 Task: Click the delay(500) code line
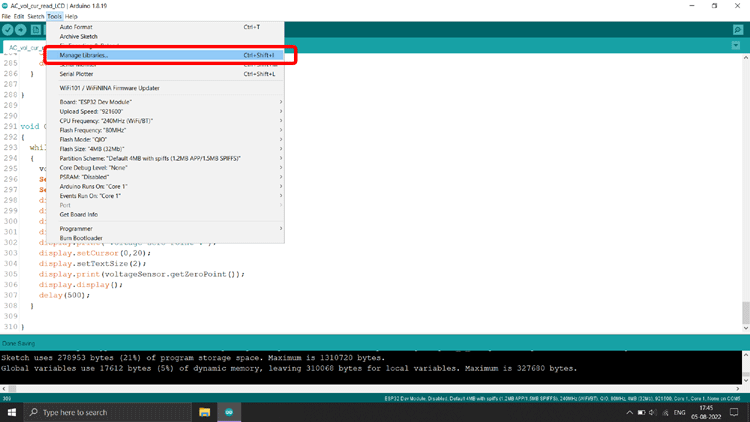coord(64,295)
